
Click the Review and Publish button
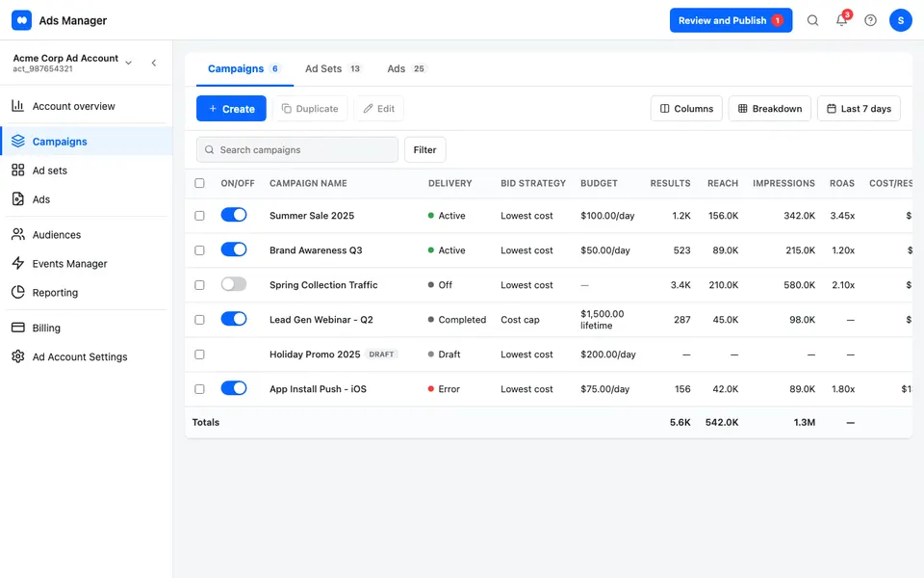coord(731,20)
